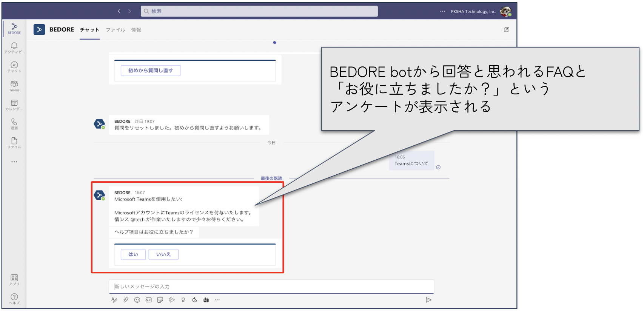Open the Approvals loop icon in compose toolbar

pyautogui.click(x=194, y=300)
